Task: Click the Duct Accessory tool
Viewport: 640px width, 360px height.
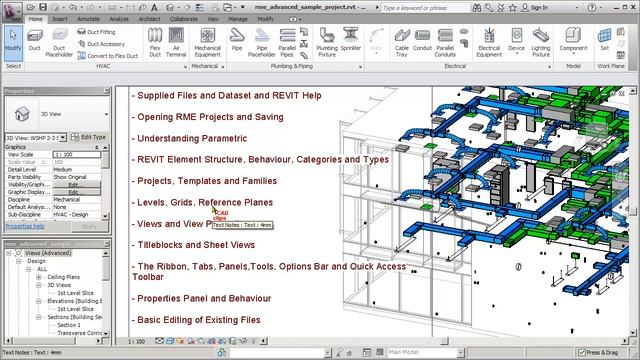Action: 101,44
